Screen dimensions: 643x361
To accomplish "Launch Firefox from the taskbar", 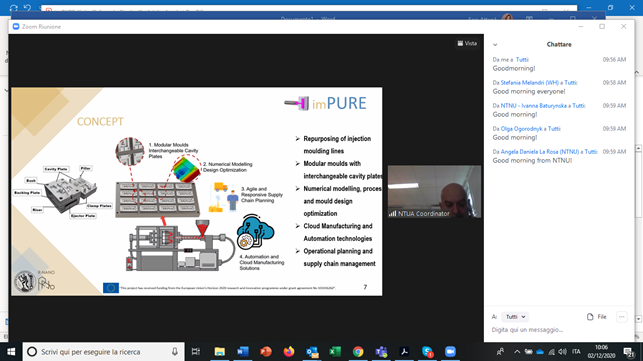I will click(x=289, y=352).
